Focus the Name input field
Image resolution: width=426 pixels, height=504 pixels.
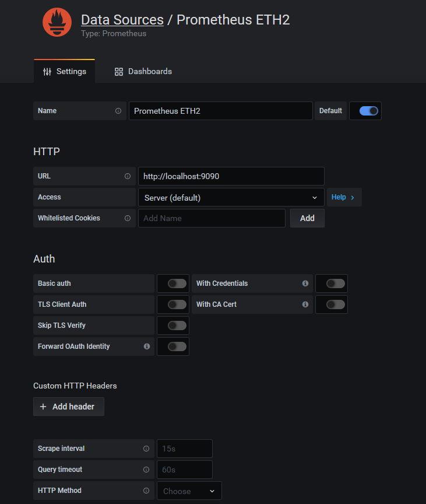(220, 111)
